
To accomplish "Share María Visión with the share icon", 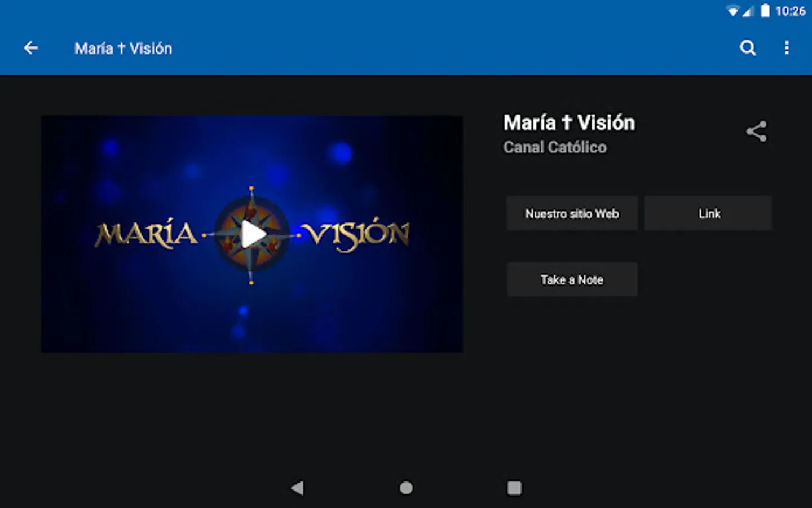I will [756, 132].
